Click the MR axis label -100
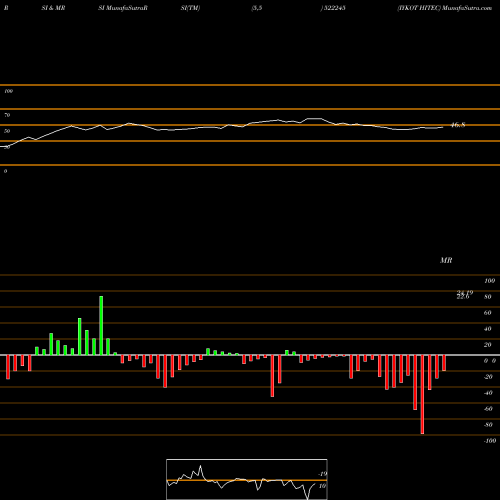Screen dimensions: 500x500 (x=490, y=441)
